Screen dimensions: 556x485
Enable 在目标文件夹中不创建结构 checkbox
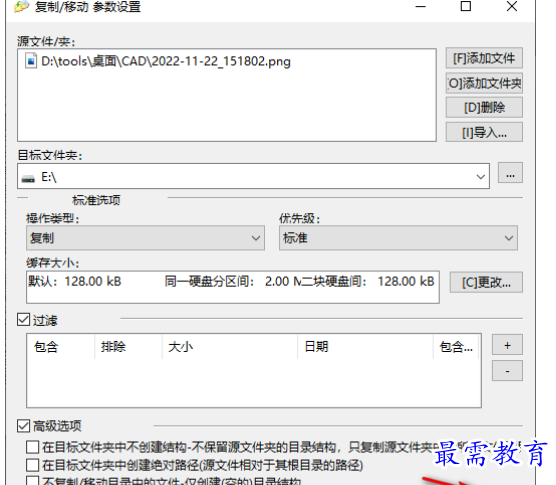pyautogui.click(x=32, y=447)
